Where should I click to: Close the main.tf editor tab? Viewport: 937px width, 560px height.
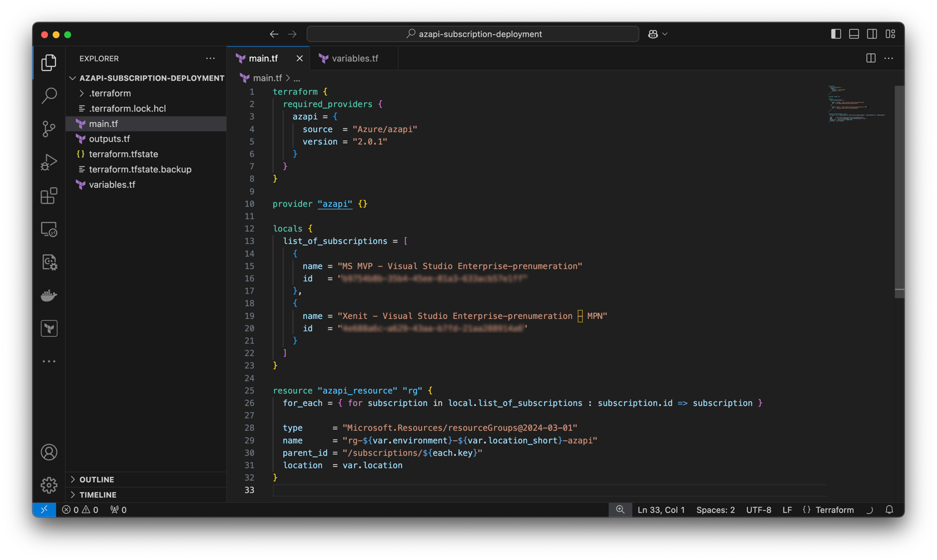click(299, 58)
